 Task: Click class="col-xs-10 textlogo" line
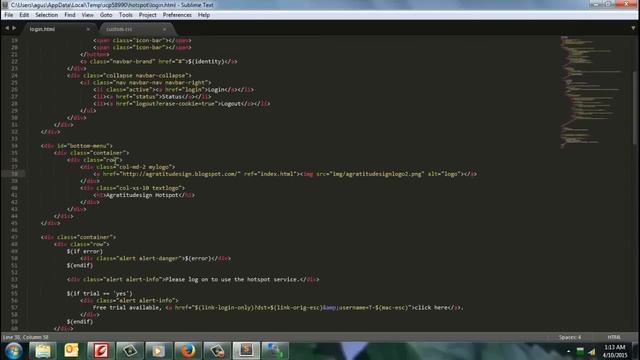pyautogui.click(x=133, y=188)
